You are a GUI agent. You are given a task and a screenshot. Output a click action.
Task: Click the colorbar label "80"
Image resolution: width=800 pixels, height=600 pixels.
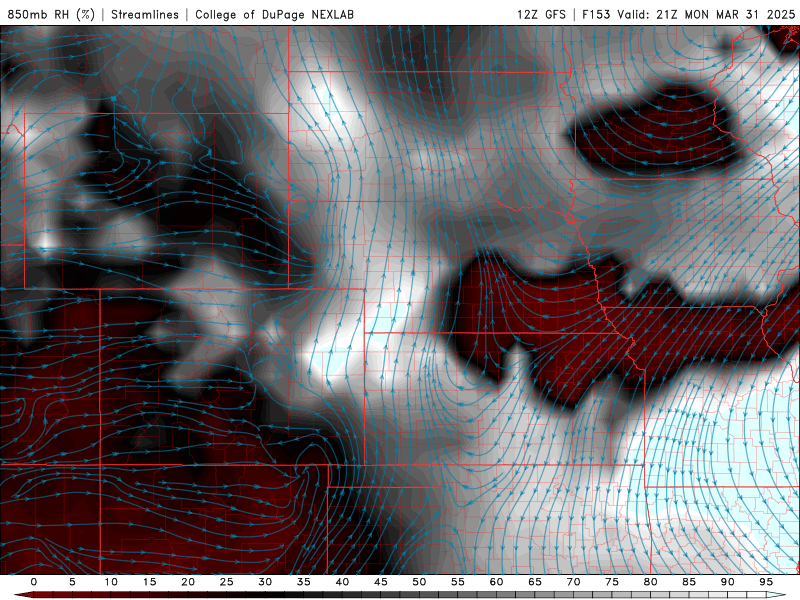(651, 582)
